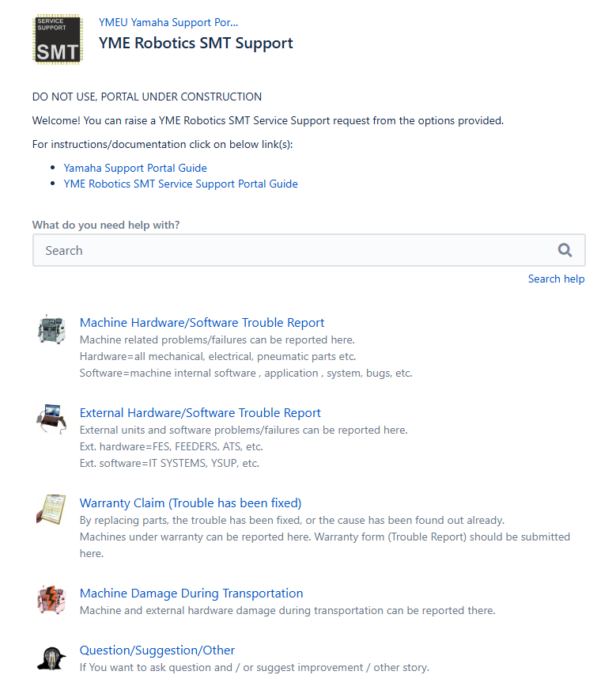Screen dimensions: 616x694
Task: Open YMEU Yamaha Support Portal breadcrumb link
Action: pos(168,23)
